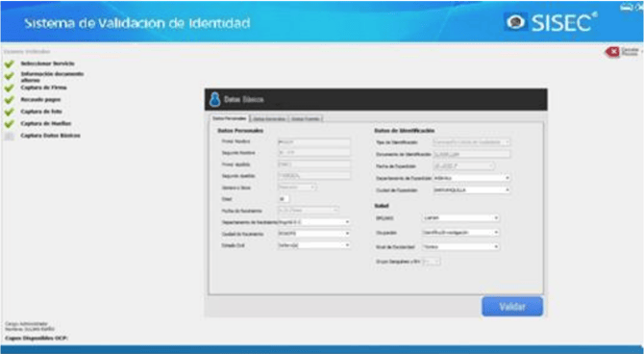Click the Edad input field
Viewport: 644px width, 354px height.
click(284, 199)
